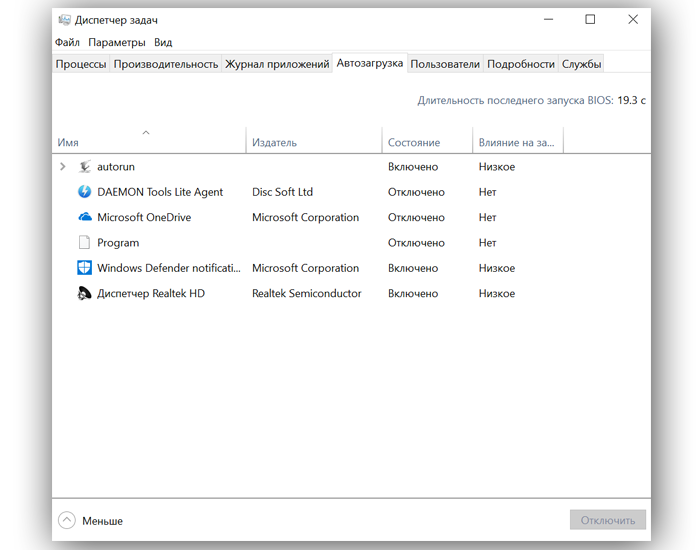Image resolution: width=700 pixels, height=550 pixels.
Task: Expand the autorun group chevron
Action: (x=63, y=167)
